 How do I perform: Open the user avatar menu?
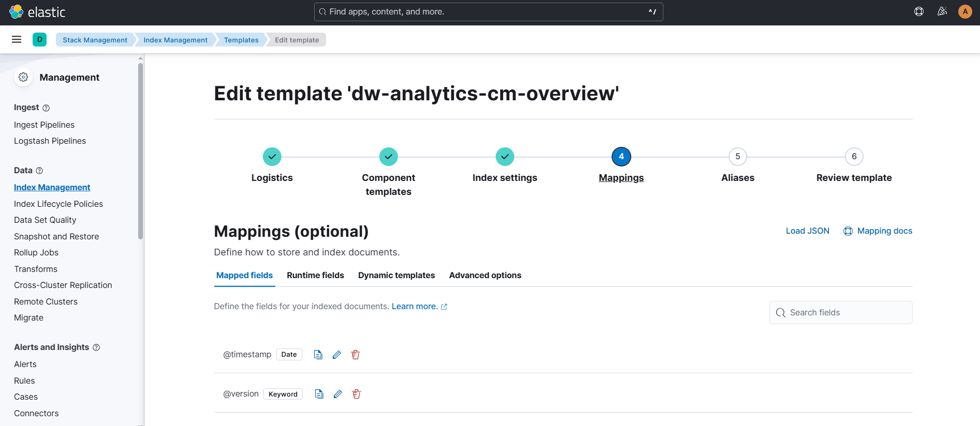coord(965,11)
